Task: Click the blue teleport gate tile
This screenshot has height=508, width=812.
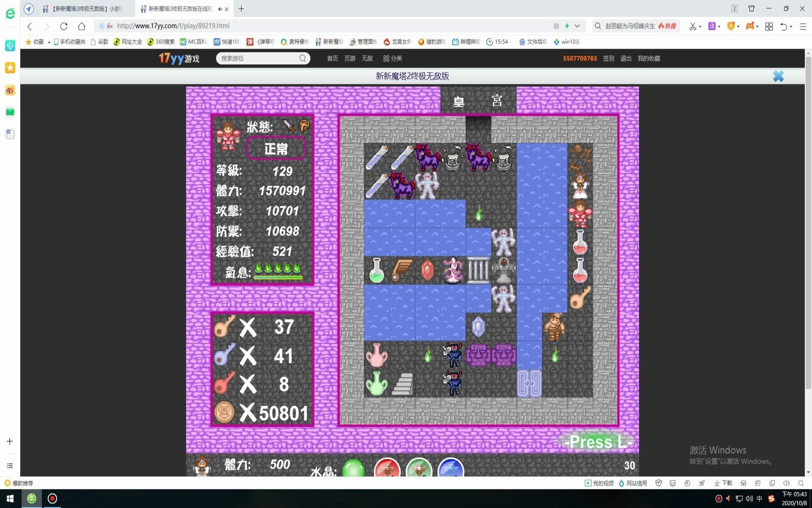Action: pos(529,384)
